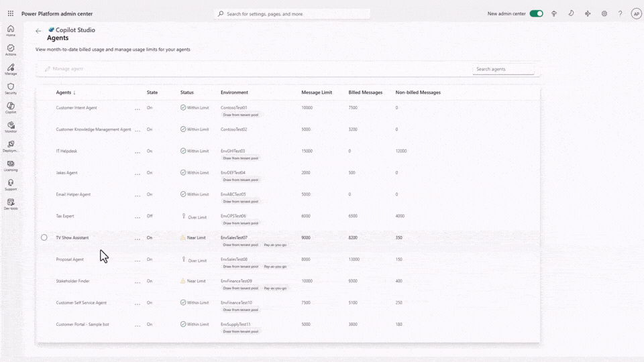644x362 pixels.
Task: Open Dev tools in the sidebar
Action: coord(11,204)
